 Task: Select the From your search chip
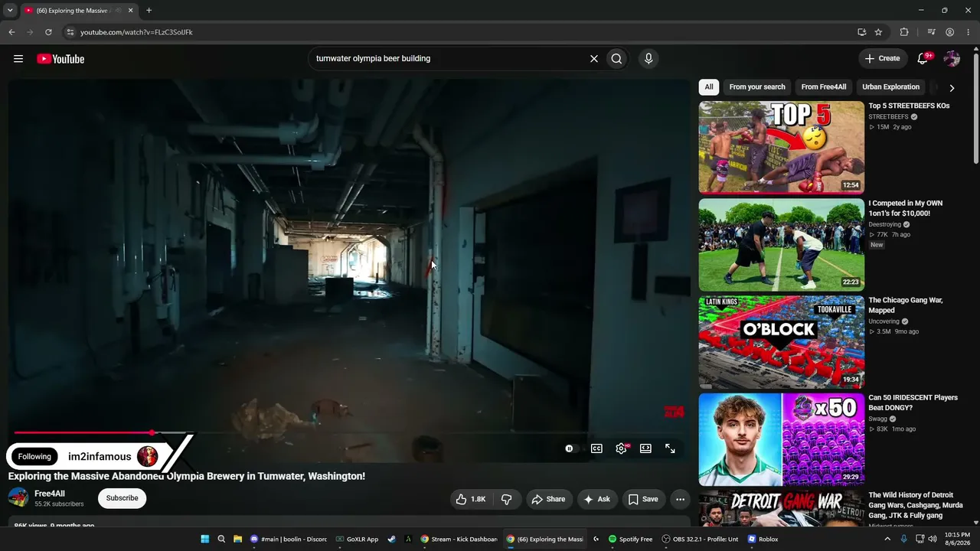point(757,87)
